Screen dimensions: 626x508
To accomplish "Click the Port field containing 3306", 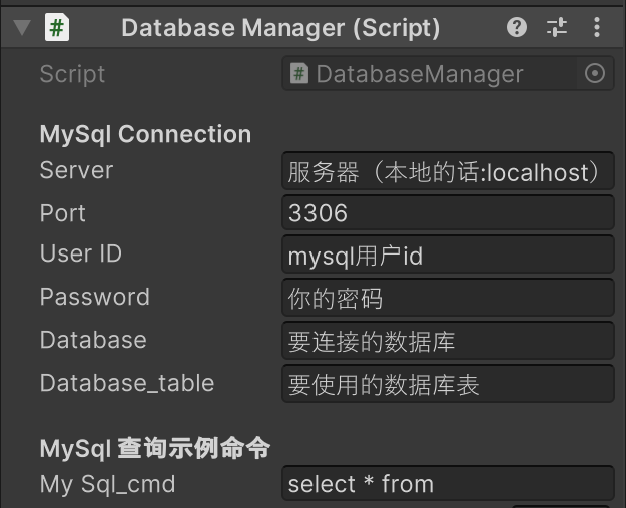I will [448, 212].
